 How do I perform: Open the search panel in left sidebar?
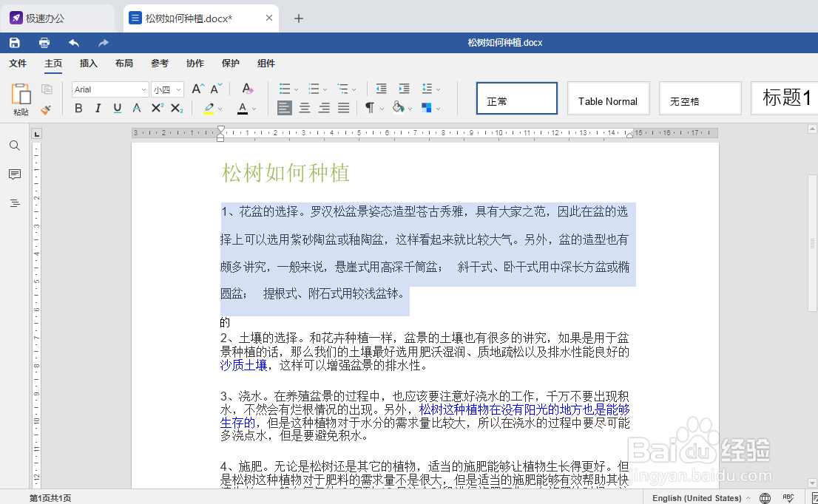(x=15, y=146)
